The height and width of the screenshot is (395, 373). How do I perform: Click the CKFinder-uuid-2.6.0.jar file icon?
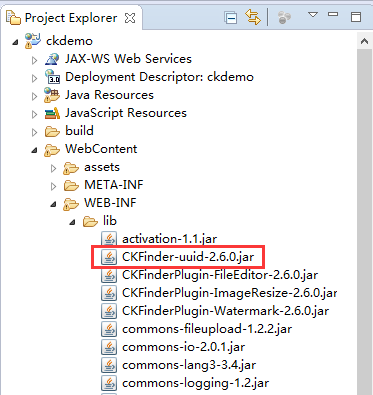tap(109, 257)
